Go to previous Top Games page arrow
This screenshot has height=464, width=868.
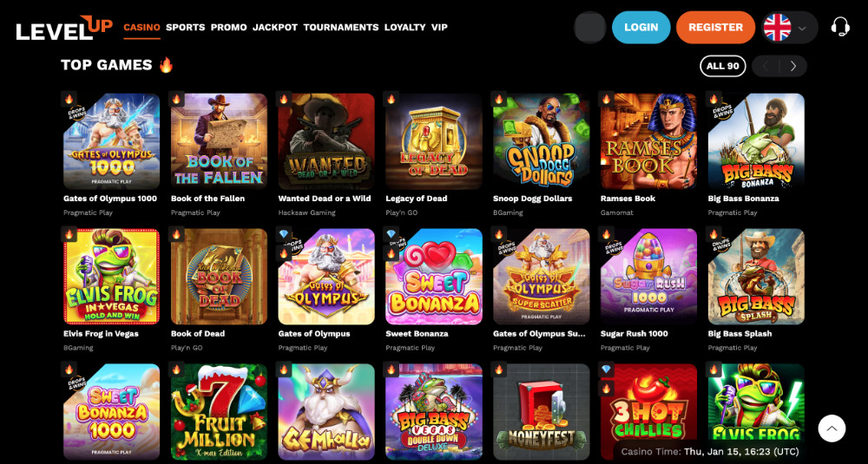tap(766, 66)
